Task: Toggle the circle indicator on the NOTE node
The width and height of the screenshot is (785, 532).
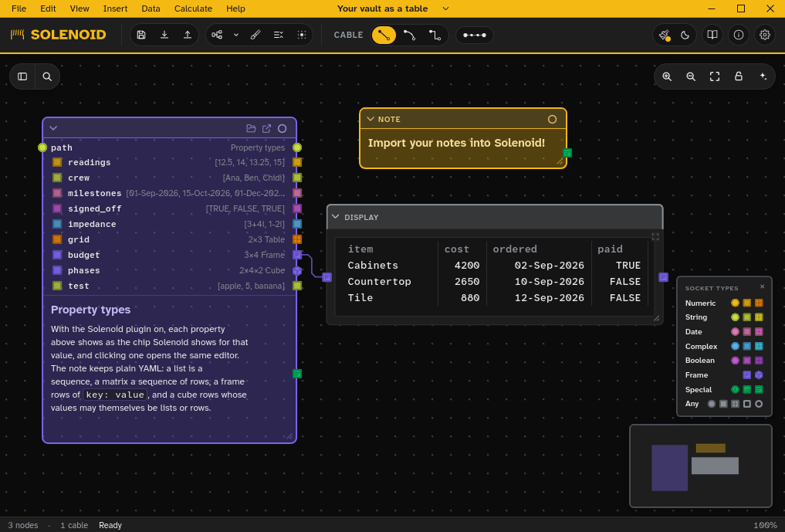Action: pos(552,119)
